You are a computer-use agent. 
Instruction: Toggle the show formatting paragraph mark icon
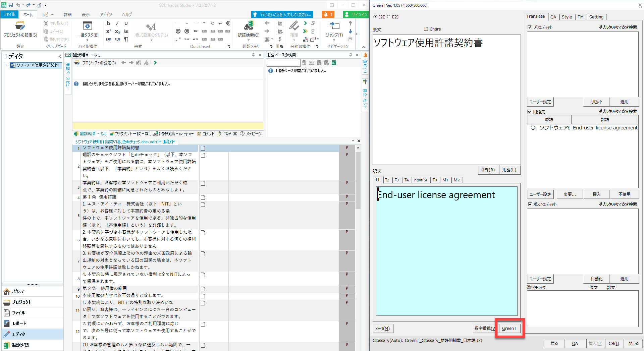[126, 39]
